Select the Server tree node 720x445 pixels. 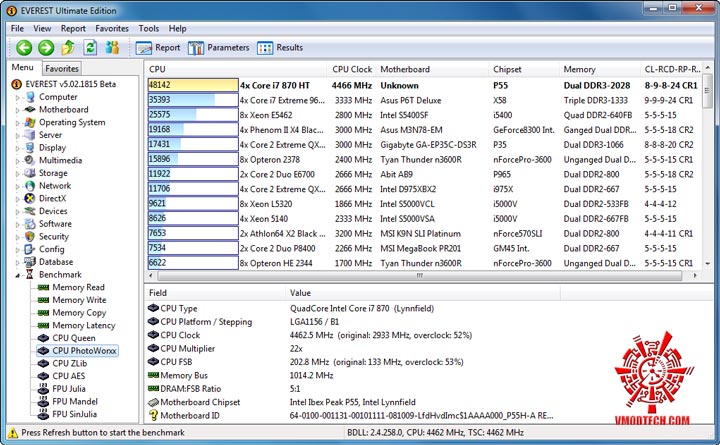coord(50,135)
